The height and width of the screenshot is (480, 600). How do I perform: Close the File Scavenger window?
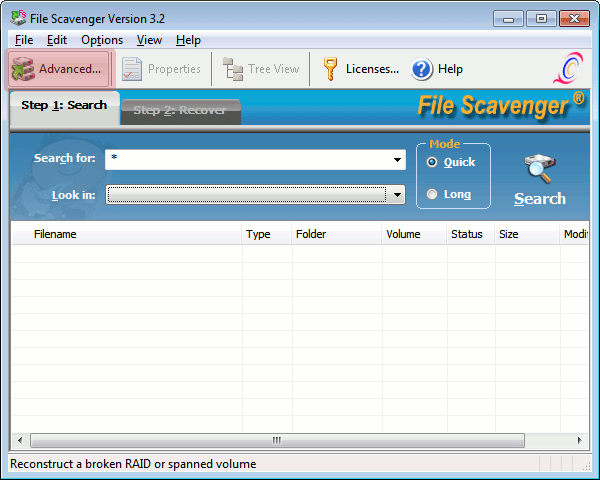(574, 19)
